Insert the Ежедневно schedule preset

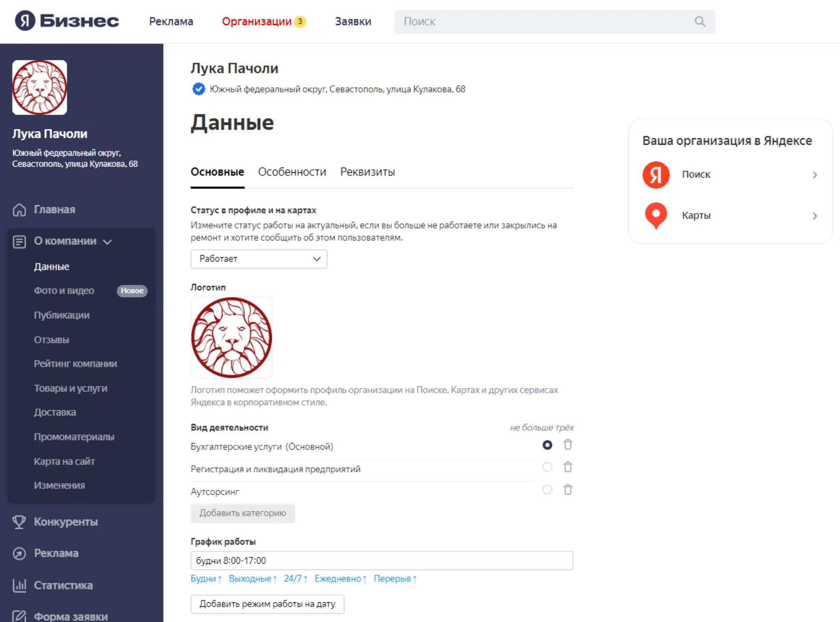340,579
